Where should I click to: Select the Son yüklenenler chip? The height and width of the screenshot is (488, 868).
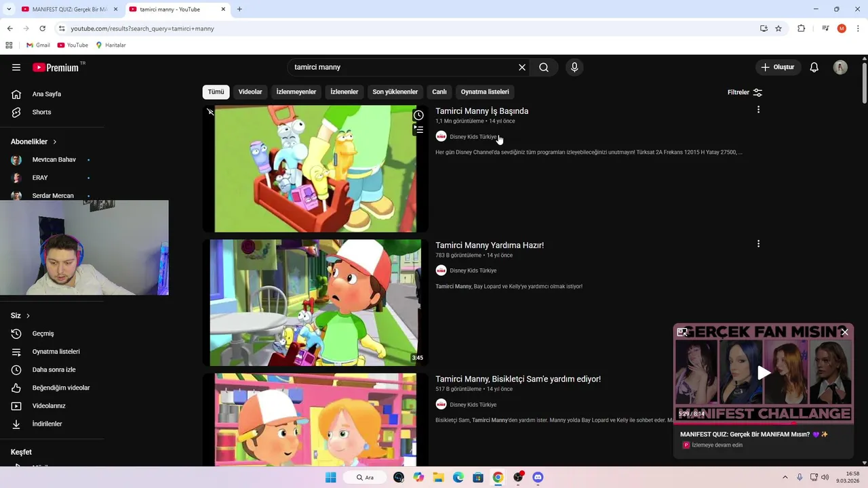395,92
